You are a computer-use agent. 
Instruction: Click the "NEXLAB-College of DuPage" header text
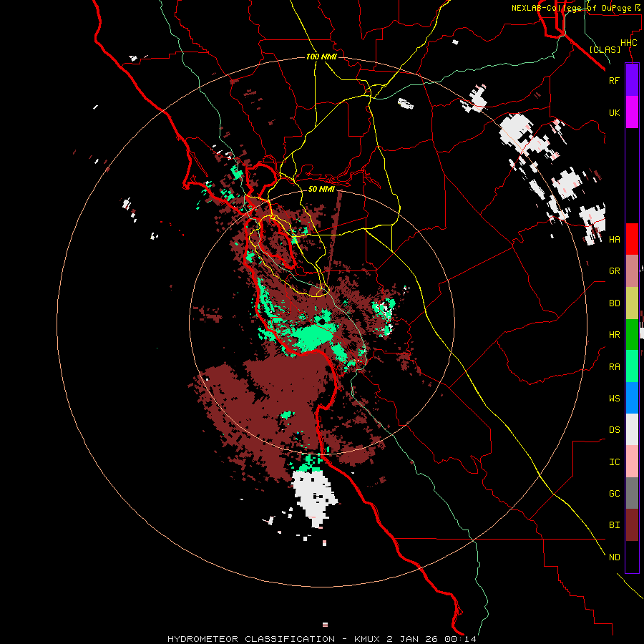point(571,8)
